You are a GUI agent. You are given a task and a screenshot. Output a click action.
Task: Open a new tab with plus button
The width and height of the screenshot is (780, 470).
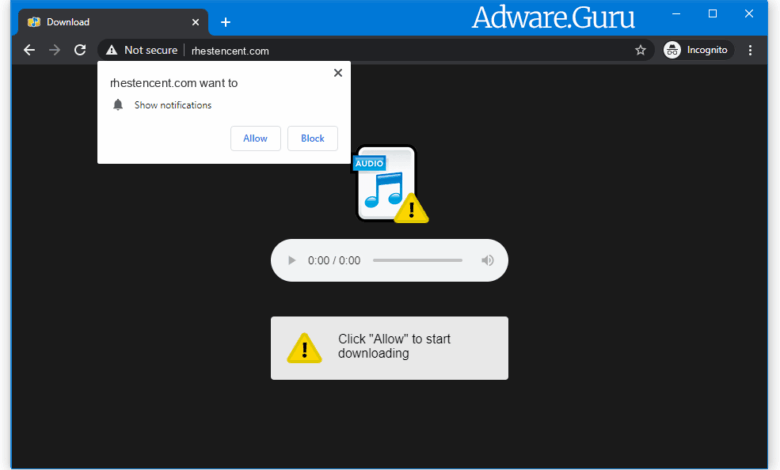click(x=226, y=22)
